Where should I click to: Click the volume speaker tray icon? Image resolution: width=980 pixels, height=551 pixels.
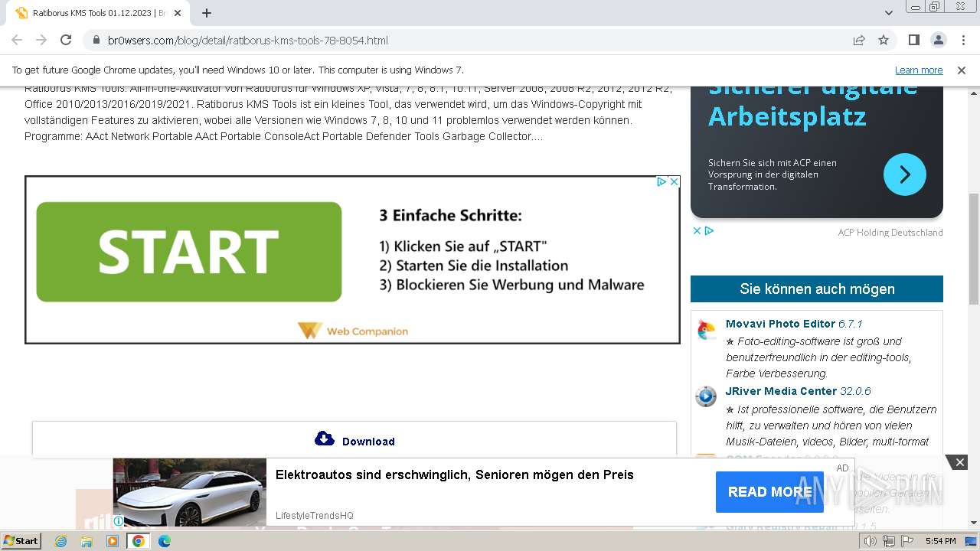click(x=871, y=541)
